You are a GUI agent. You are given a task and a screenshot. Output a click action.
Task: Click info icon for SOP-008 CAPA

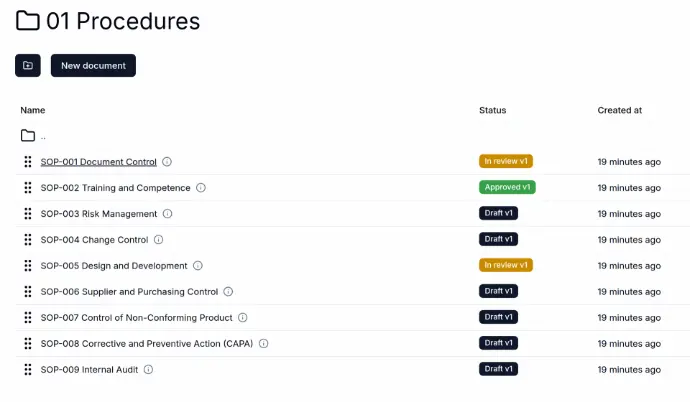pos(263,344)
